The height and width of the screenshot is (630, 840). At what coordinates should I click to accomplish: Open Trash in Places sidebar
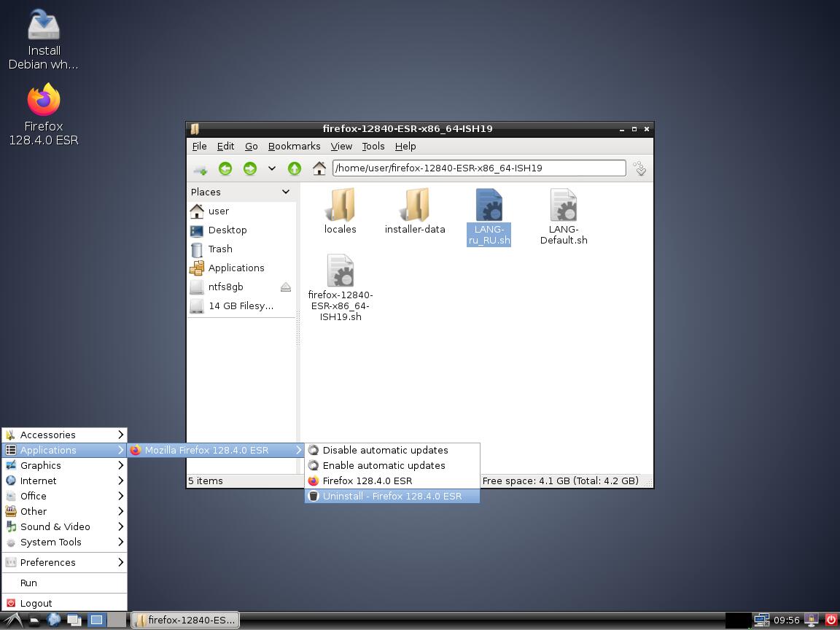[241, 249]
